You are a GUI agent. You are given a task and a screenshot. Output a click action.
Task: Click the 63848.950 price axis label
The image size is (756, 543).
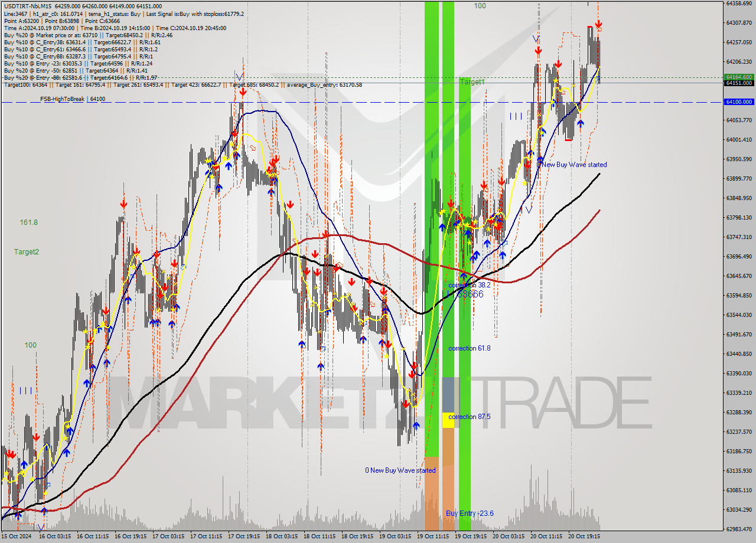[x=739, y=198]
